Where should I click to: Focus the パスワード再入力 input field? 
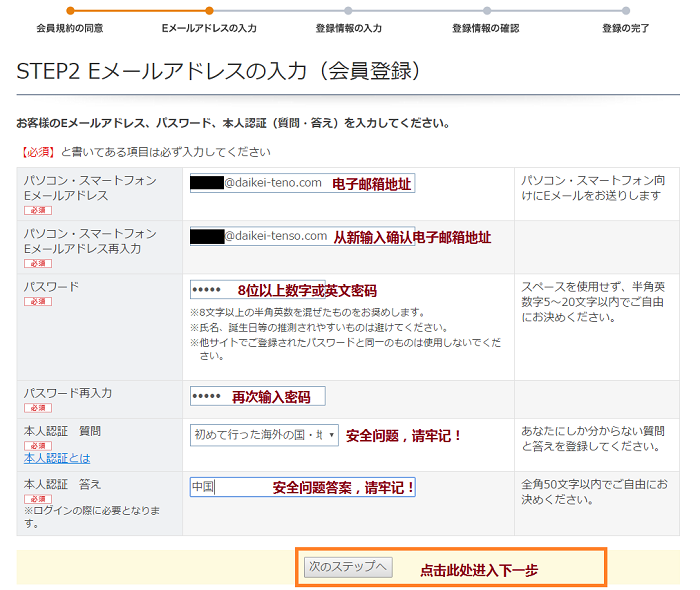pos(257,396)
